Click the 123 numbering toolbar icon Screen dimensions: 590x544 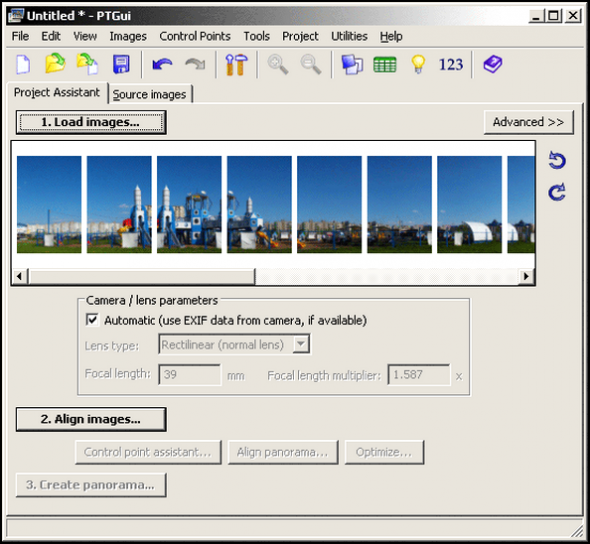(x=451, y=65)
